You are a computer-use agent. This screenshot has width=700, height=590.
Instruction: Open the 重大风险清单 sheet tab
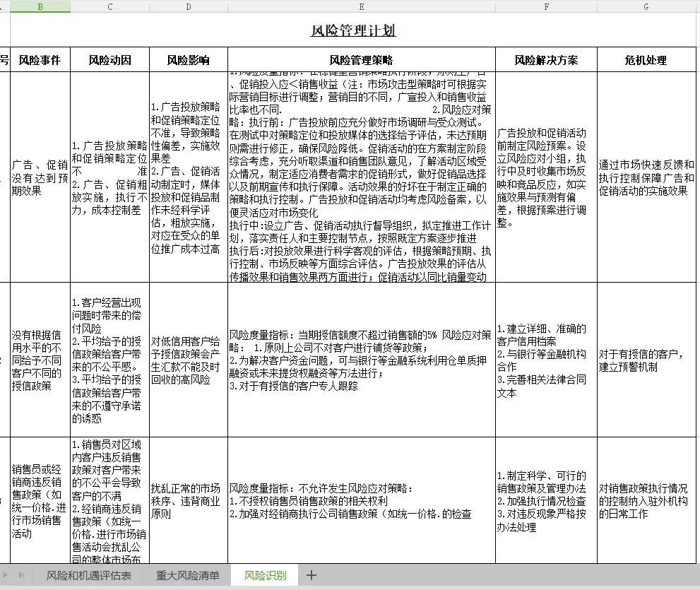pyautogui.click(x=187, y=575)
